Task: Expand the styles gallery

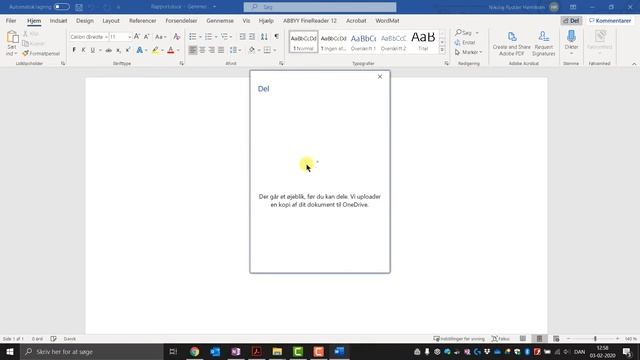Action: 442,50
